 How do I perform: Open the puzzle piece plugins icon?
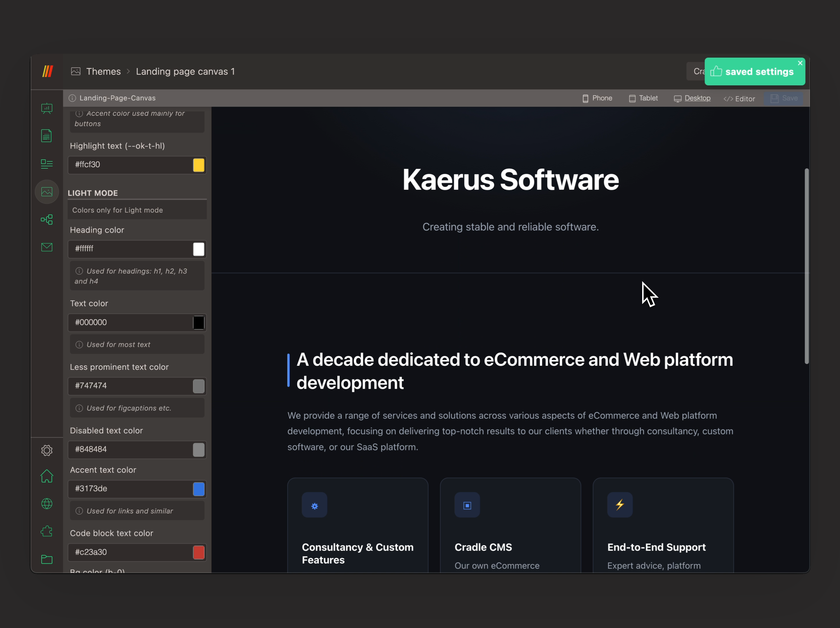[47, 531]
